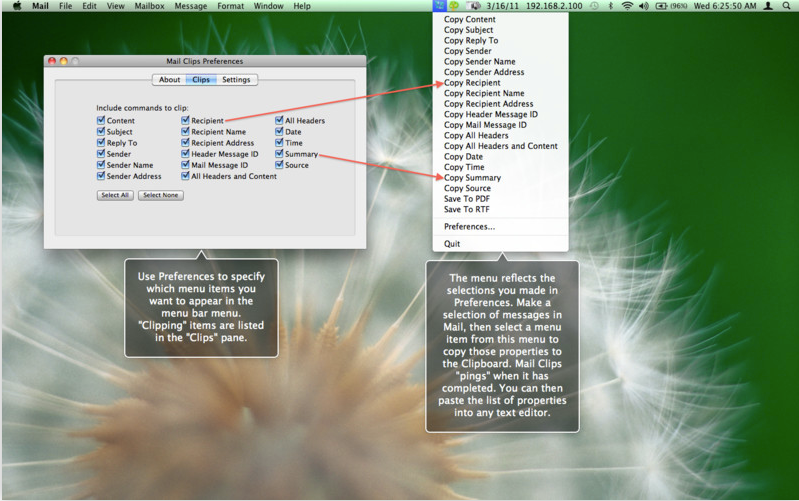
Task: Toggle the Reply To checkbox
Action: point(101,143)
